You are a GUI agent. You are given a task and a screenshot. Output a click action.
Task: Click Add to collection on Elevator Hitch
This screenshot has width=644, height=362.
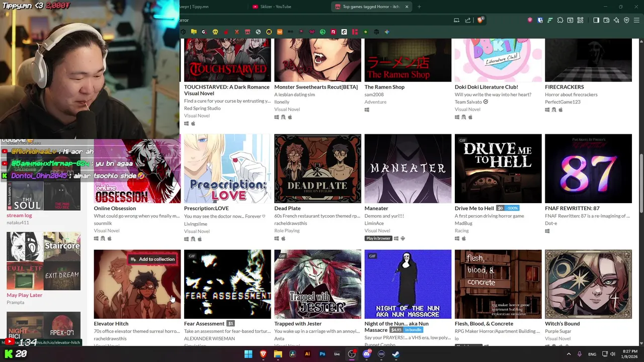click(153, 259)
